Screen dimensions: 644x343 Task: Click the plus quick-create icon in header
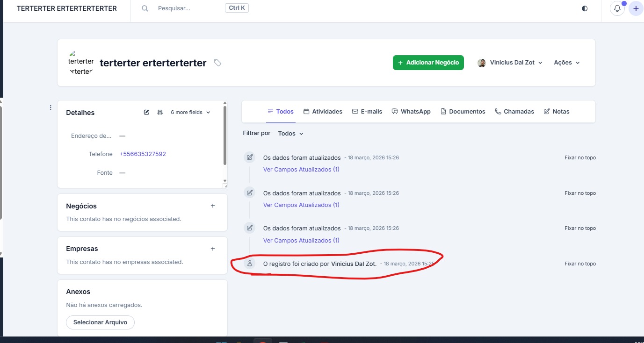point(636,8)
